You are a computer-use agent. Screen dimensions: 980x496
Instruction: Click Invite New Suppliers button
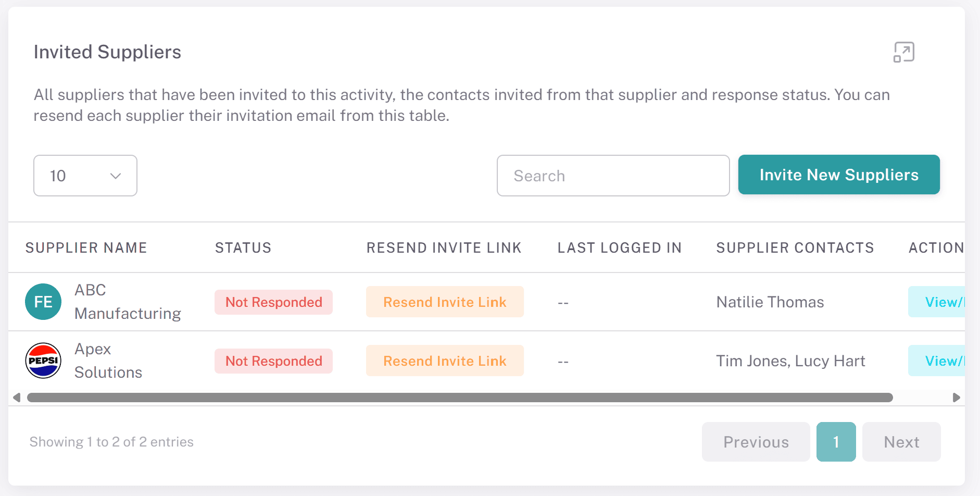(x=839, y=175)
